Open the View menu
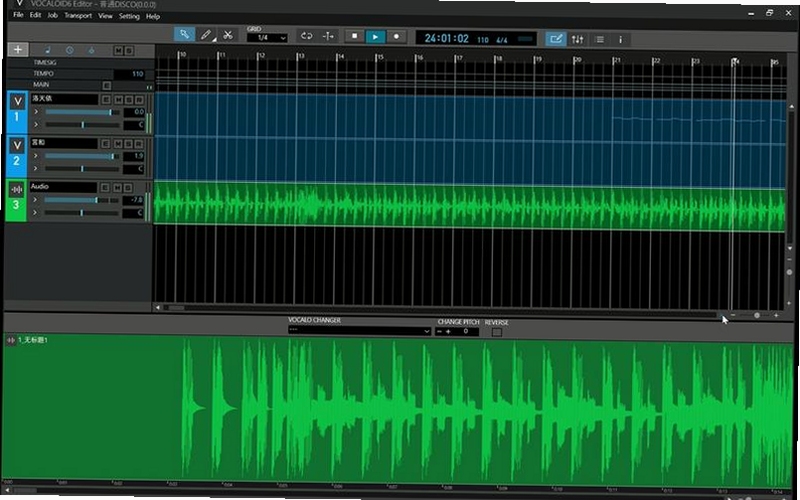Viewport: 800px width, 500px height. click(x=105, y=16)
